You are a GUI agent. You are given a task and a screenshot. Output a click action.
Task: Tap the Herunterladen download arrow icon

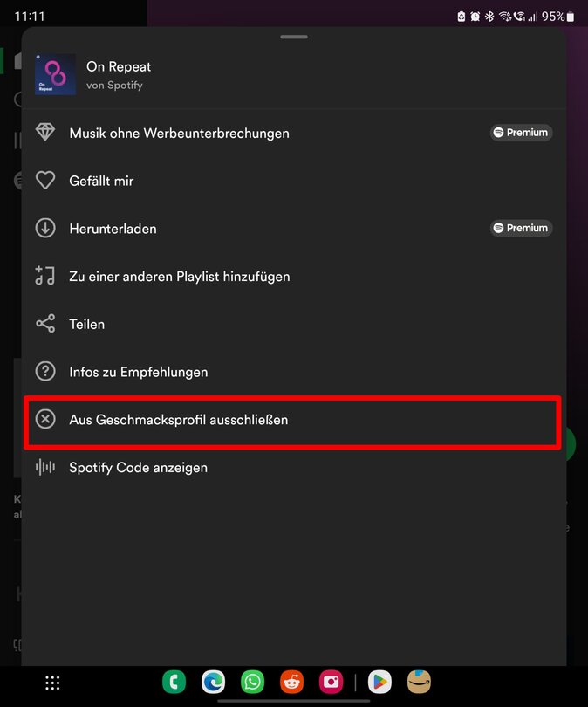(x=45, y=229)
